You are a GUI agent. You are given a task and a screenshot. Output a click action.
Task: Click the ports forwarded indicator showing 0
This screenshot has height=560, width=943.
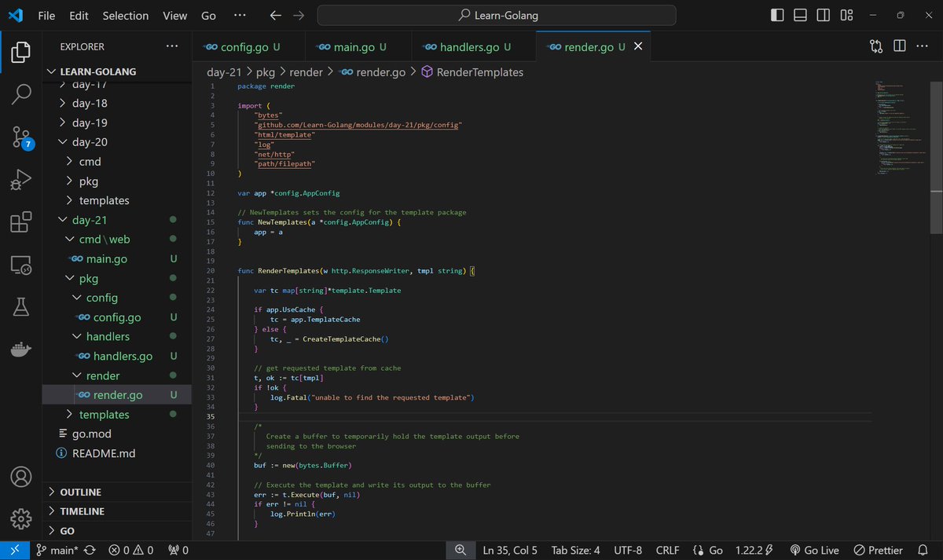pos(178,550)
